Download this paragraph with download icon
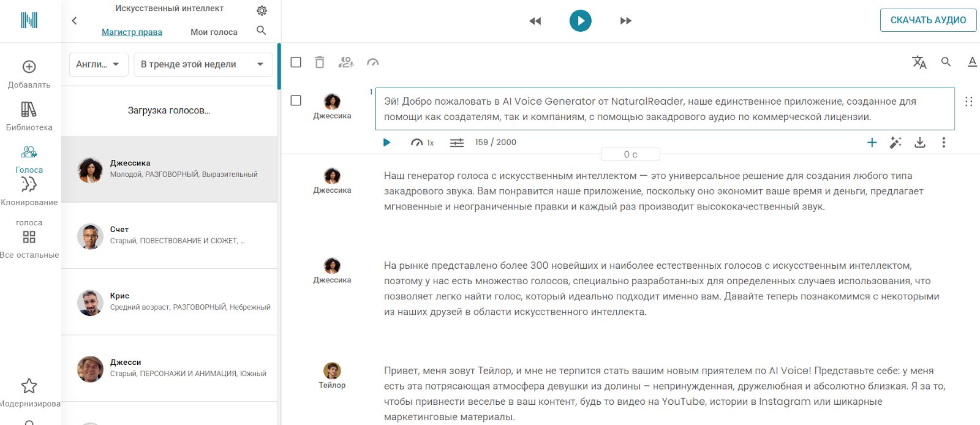This screenshot has height=425, width=980. click(x=920, y=143)
